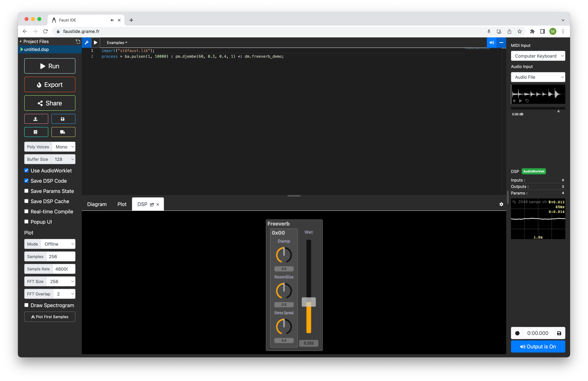588x381 pixels.
Task: Switch to the Diagram tab
Action: pos(97,204)
